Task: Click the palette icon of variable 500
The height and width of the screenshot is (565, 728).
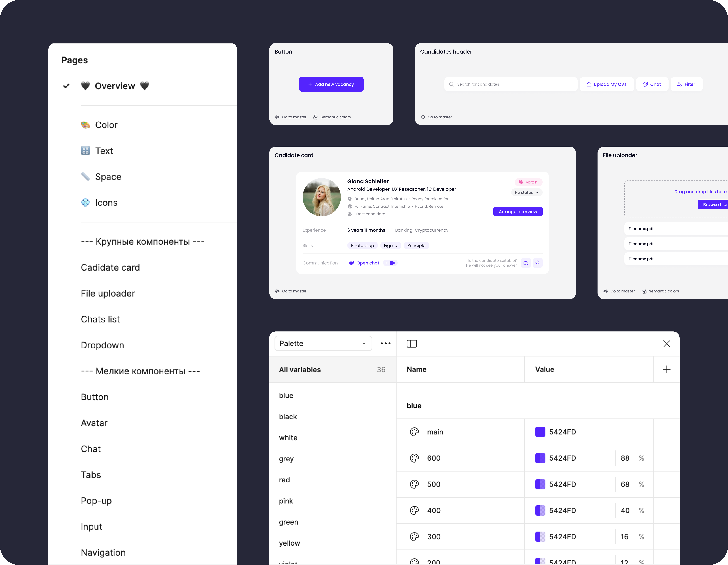Action: click(x=414, y=484)
